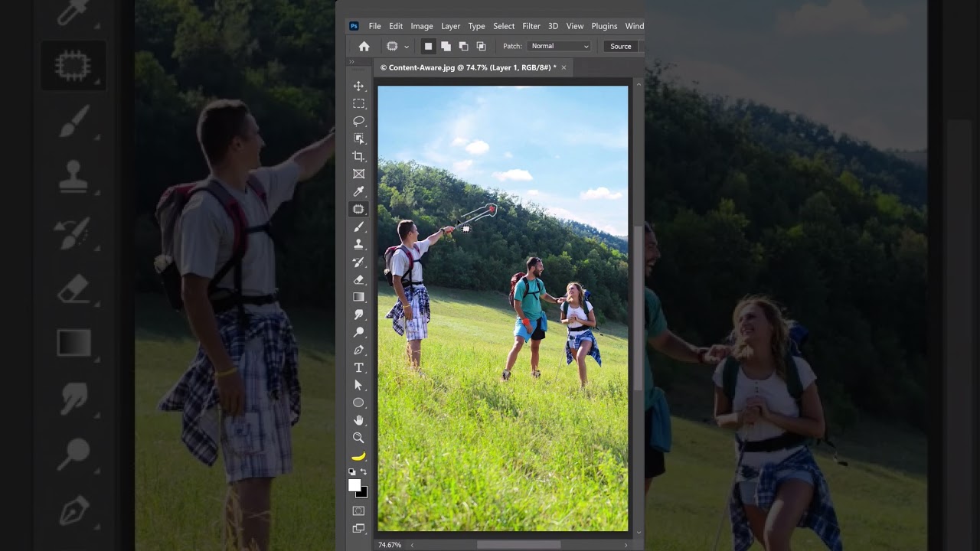
Task: Open the Select menu
Action: pyautogui.click(x=504, y=26)
